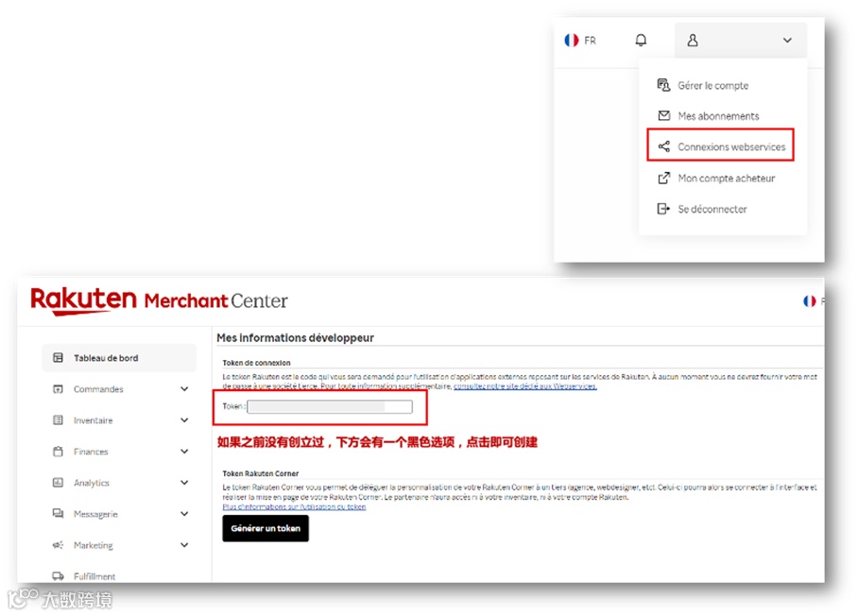Screen dimensions: 858x616
Task: Open the notifications bell
Action: point(641,40)
